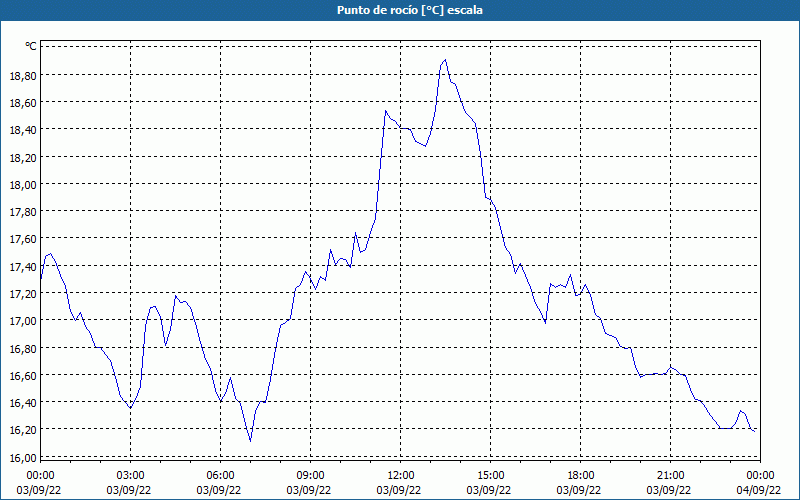Image resolution: width=800 pixels, height=500 pixels.
Task: Select the 16,00 y-axis value
Action: pos(23,457)
